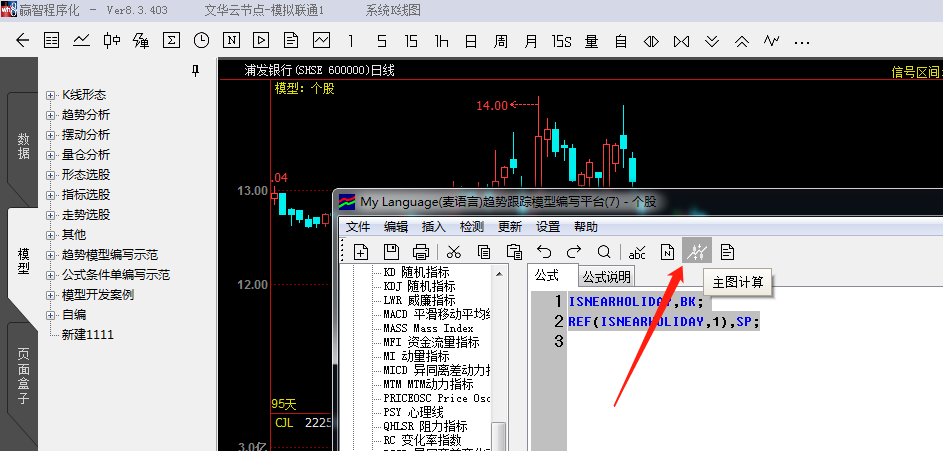Expand the 自编 tree node

(x=50, y=314)
